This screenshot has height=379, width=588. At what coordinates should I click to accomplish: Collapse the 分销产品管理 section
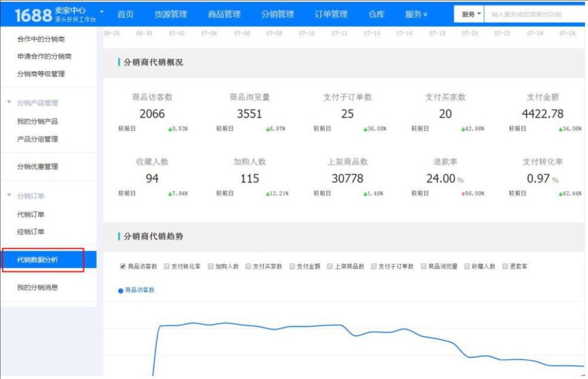(x=10, y=102)
